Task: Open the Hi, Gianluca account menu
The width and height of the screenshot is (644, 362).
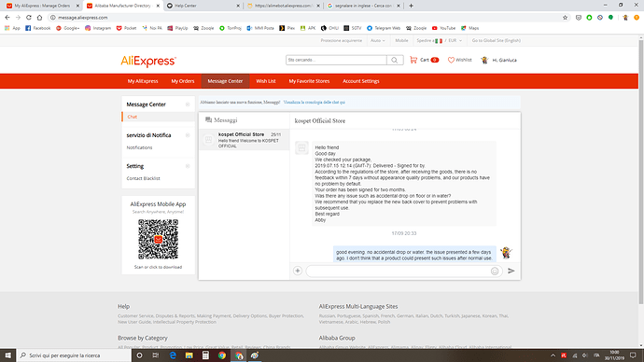Action: [499, 61]
